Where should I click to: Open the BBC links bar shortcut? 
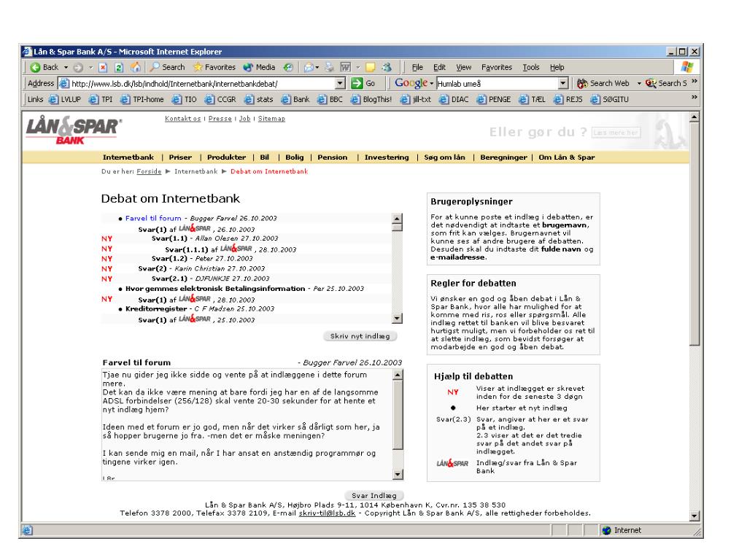330,99
